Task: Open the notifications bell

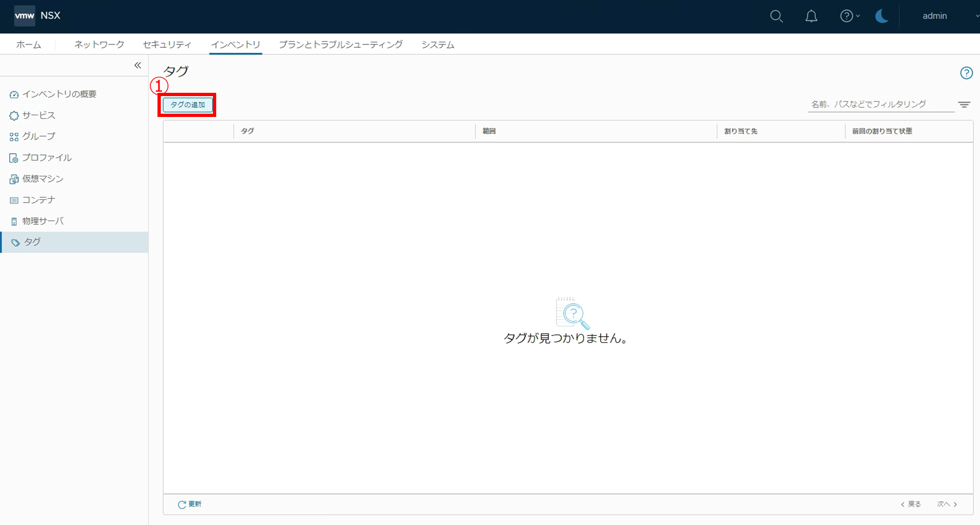Action: [811, 16]
